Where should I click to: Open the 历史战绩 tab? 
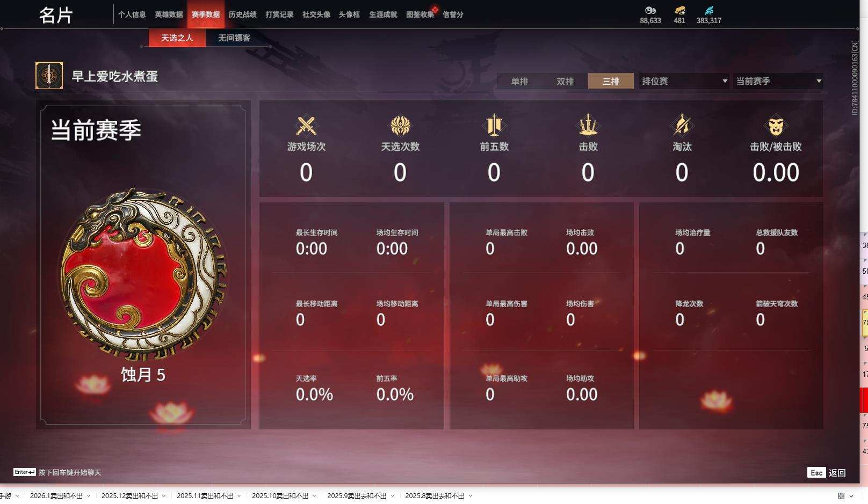242,14
